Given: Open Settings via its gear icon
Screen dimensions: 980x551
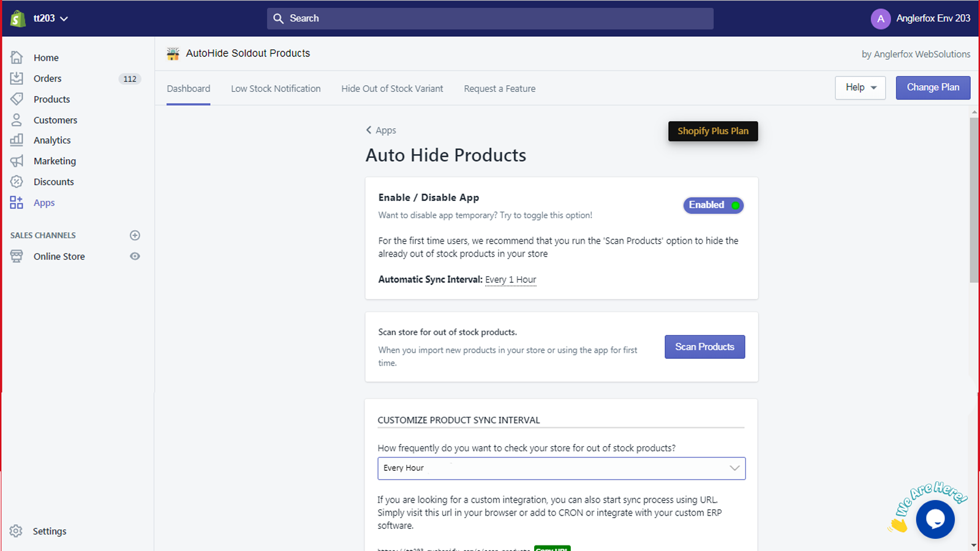Looking at the screenshot, I should (16, 531).
